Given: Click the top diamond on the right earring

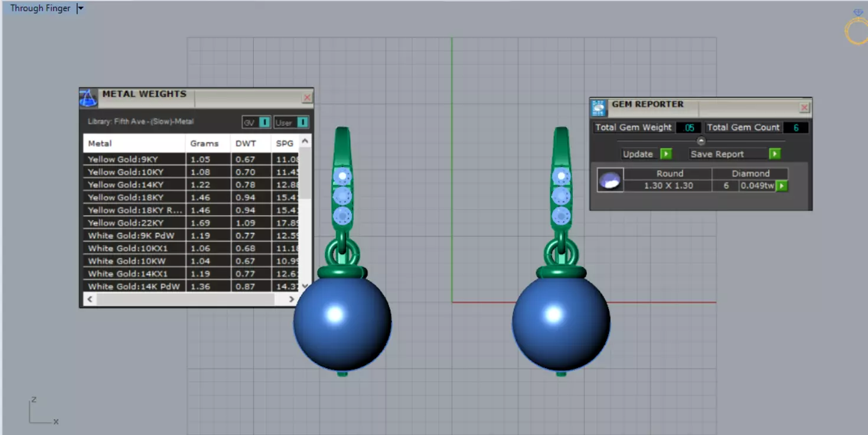Looking at the screenshot, I should (x=561, y=176).
